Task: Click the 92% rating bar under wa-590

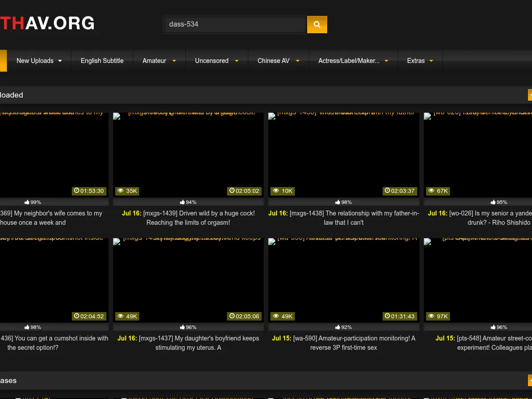Action: pyautogui.click(x=344, y=327)
